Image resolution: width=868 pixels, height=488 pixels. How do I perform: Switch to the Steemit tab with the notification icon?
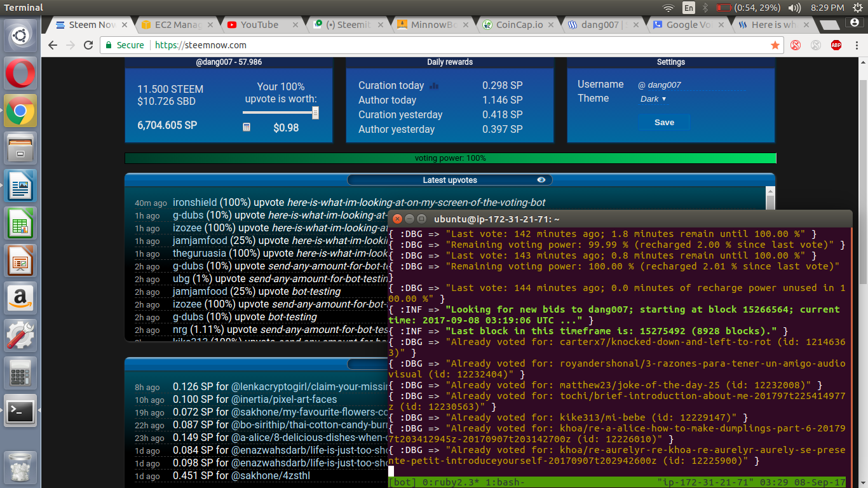(346, 25)
